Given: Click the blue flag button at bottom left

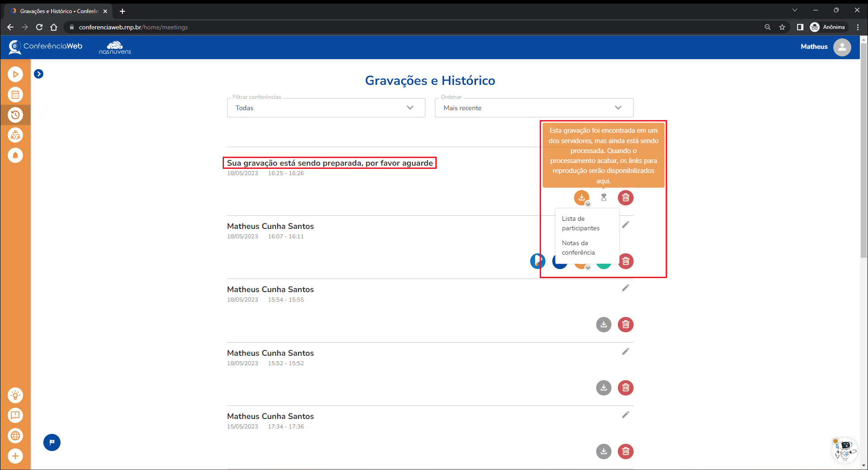Looking at the screenshot, I should [x=52, y=442].
